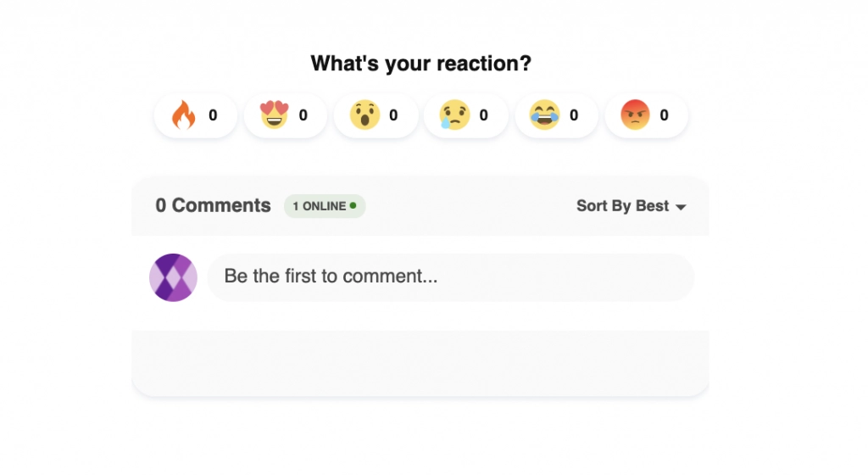The width and height of the screenshot is (868, 475).
Task: Pick the sad crying face reaction
Action: click(454, 115)
